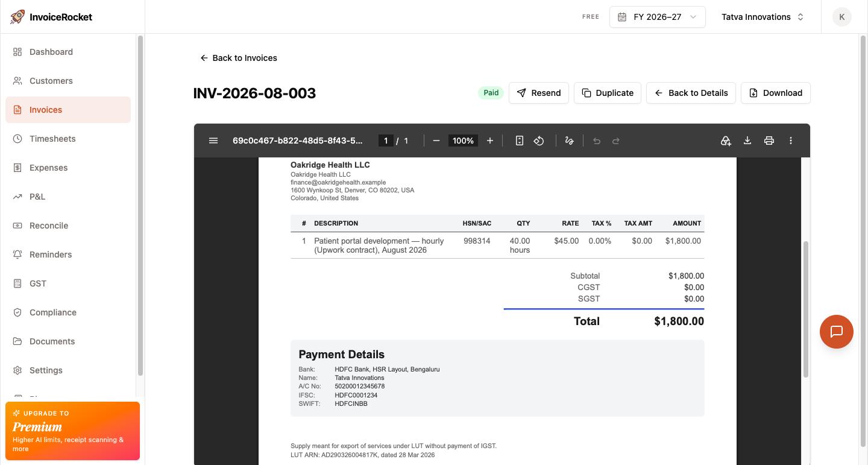The image size is (868, 465).
Task: Click the Back to Invoices link
Action: (239, 58)
